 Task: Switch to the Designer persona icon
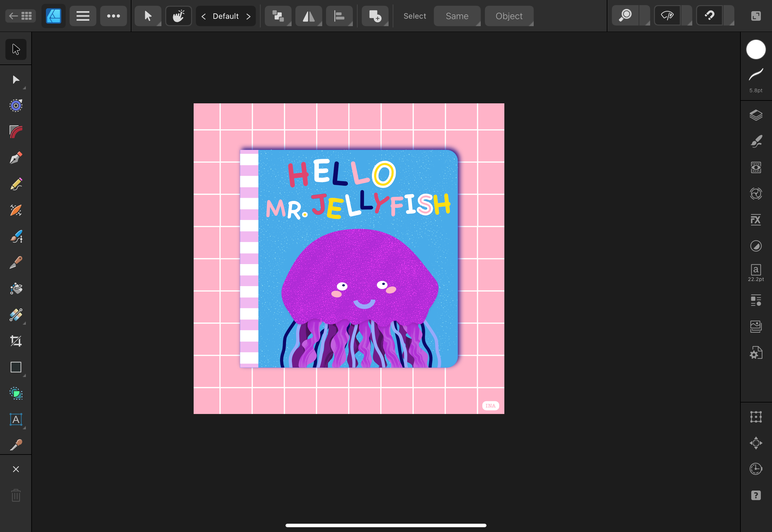coord(53,16)
